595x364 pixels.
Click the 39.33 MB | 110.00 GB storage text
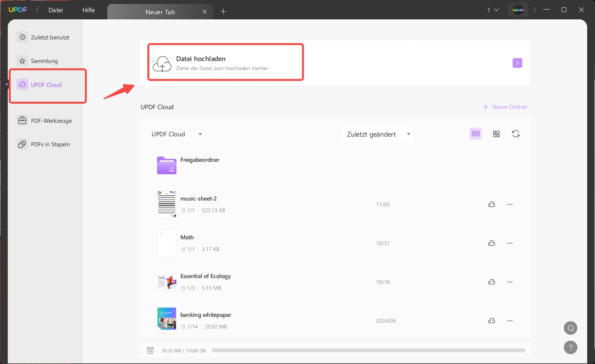(184, 351)
